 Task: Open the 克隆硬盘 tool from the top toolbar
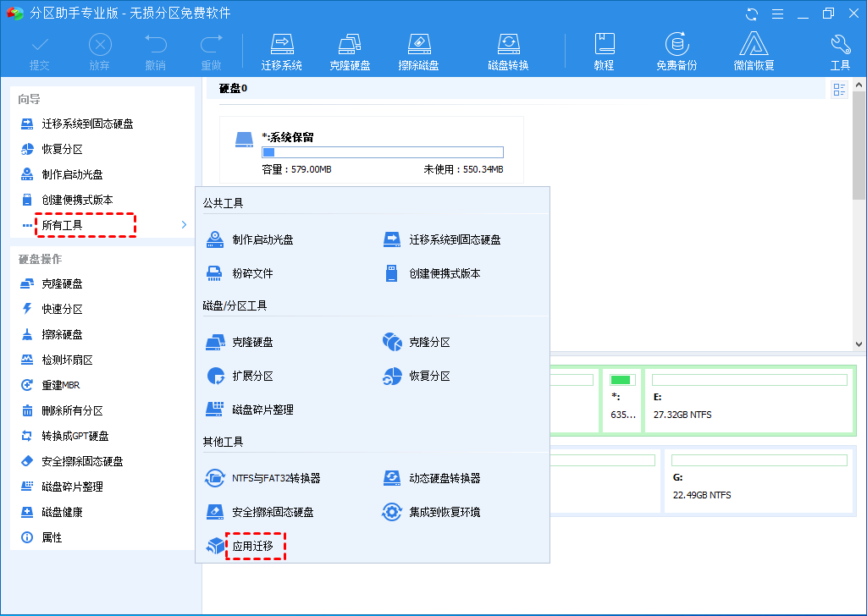[350, 49]
